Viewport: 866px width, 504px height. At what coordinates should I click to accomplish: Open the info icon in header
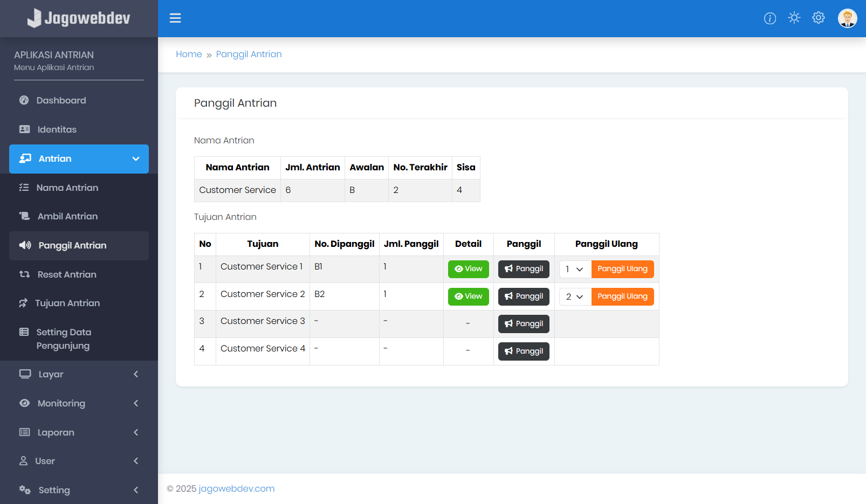[x=770, y=18]
